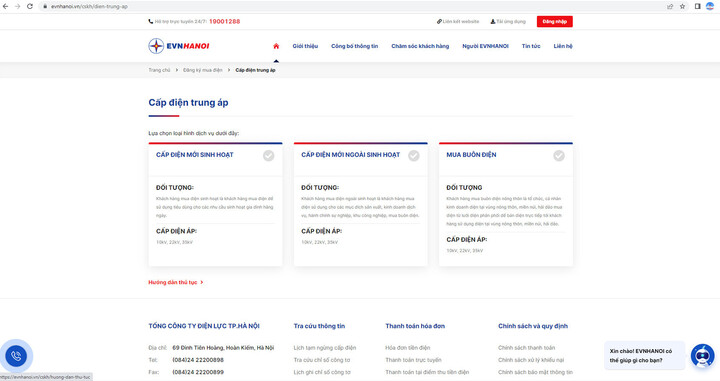Open the EVNHANOI logo homepage link
The height and width of the screenshot is (381, 720).
coord(179,46)
